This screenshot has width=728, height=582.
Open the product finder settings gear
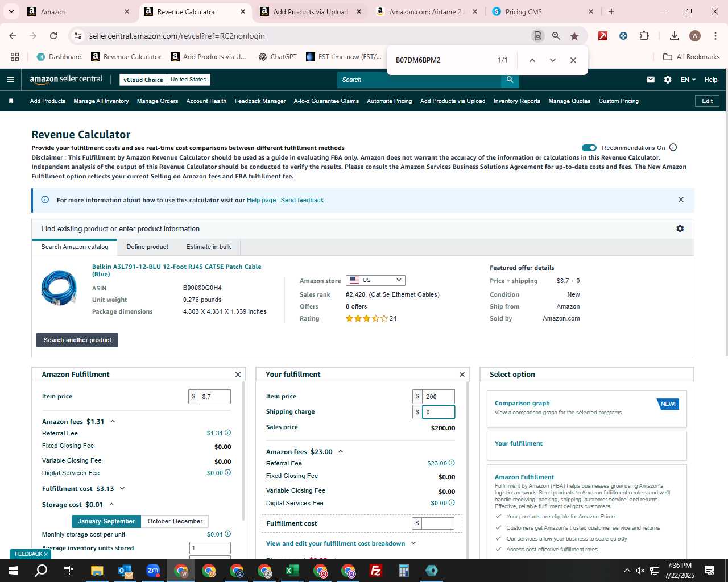680,228
